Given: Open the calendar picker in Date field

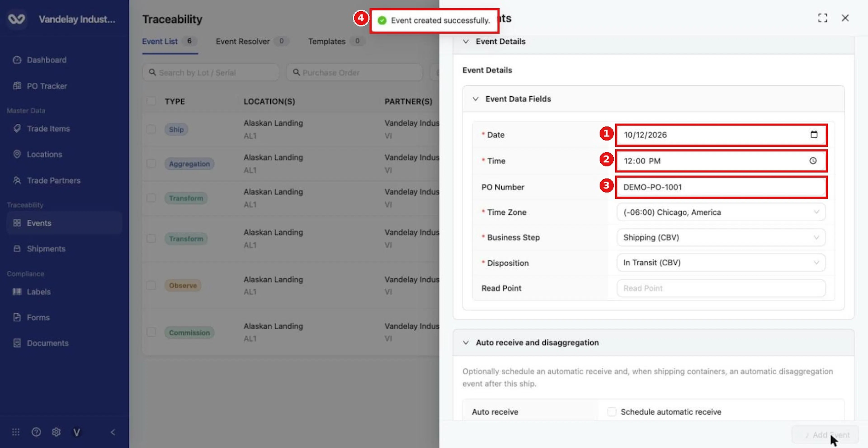Looking at the screenshot, I should pyautogui.click(x=814, y=135).
